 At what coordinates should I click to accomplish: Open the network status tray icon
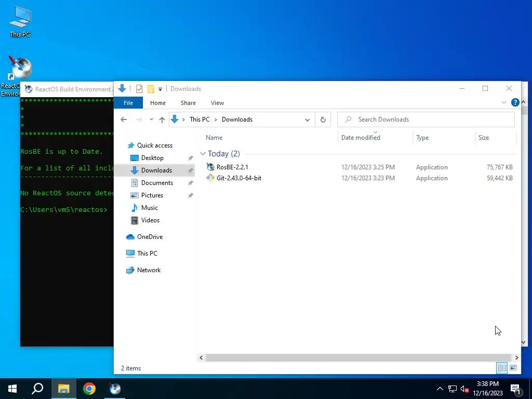(453, 389)
